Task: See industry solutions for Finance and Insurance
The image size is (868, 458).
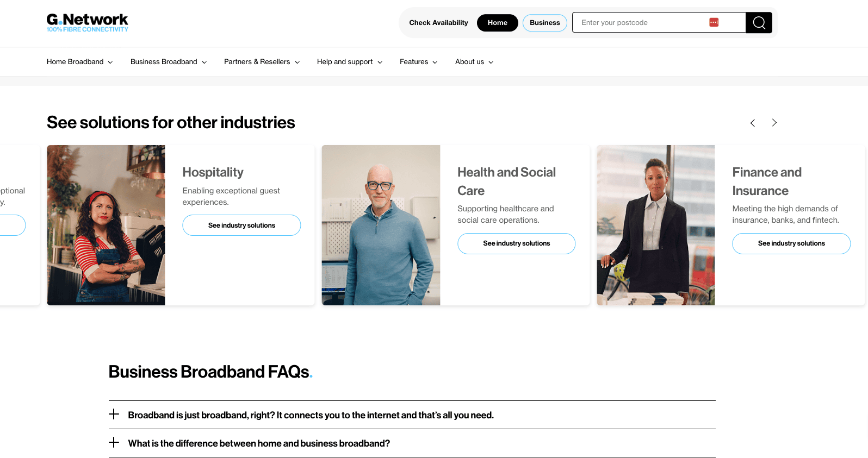Action: pyautogui.click(x=791, y=243)
